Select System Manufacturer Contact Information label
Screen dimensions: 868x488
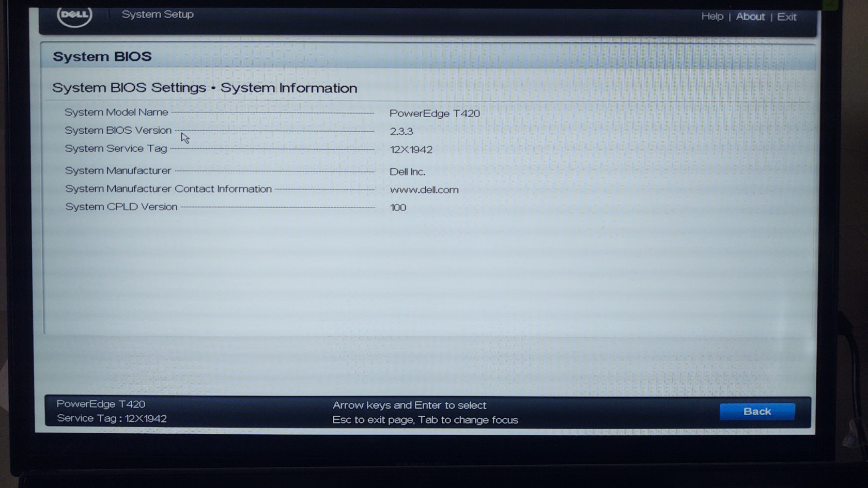tap(168, 189)
